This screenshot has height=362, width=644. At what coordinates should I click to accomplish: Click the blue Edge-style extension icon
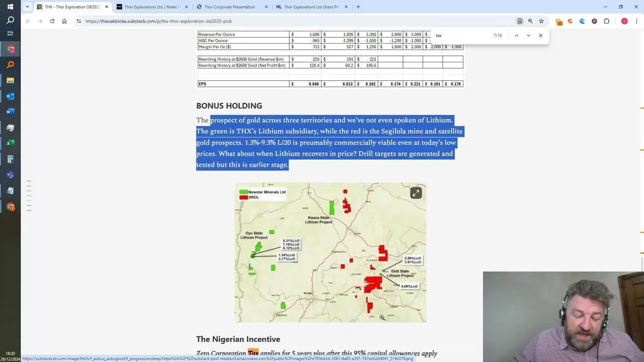(582, 21)
